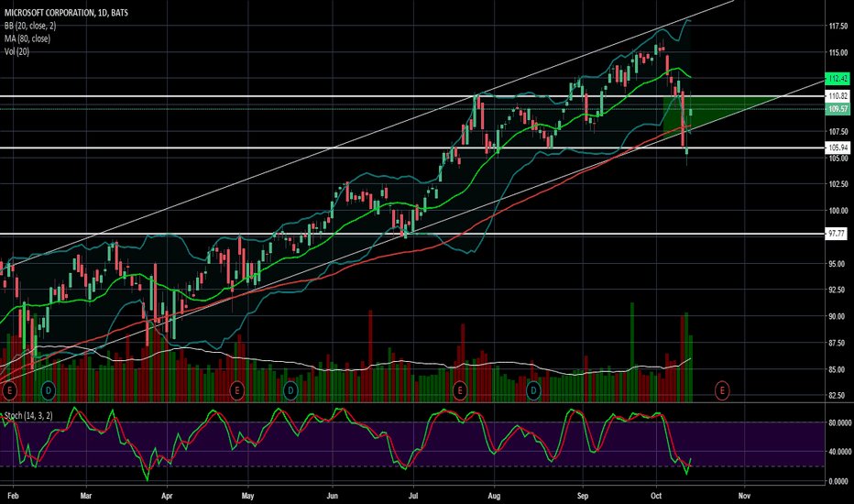Click the 82.50 price axis label
The image size is (854, 504).
pos(837,396)
